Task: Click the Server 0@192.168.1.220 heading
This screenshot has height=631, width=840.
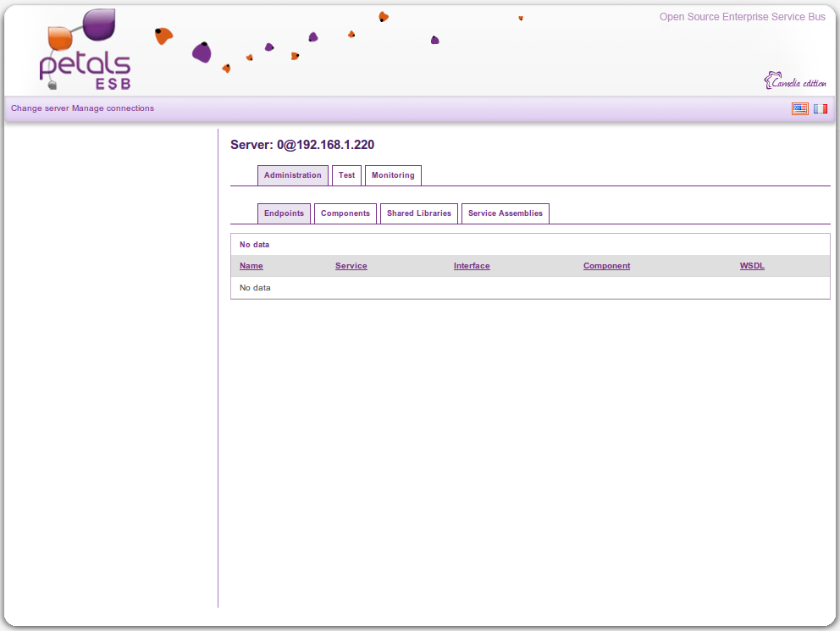Action: (302, 145)
